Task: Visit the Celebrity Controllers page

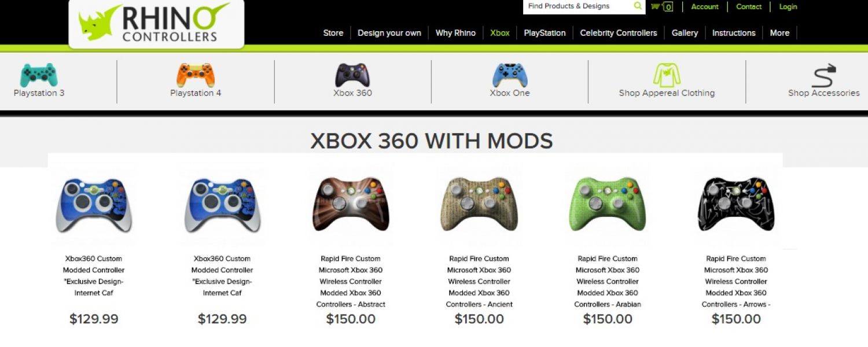Action: [619, 33]
